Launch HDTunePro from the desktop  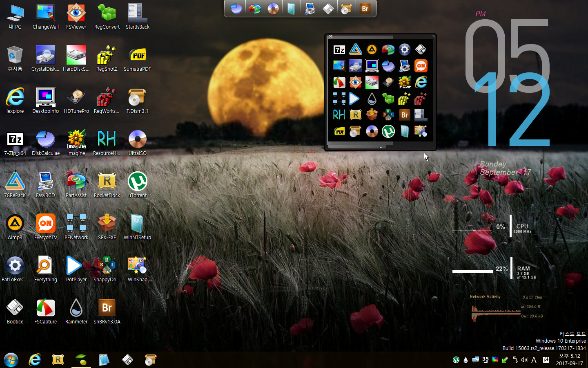[76, 101]
